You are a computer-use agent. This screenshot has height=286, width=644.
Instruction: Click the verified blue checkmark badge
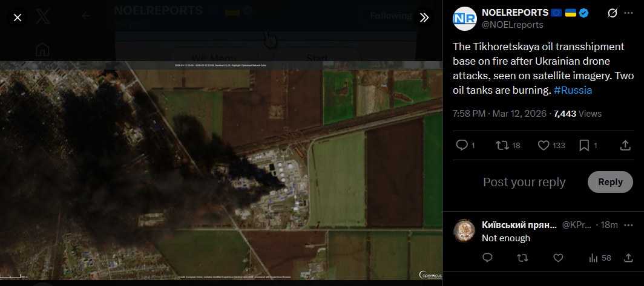tap(583, 13)
